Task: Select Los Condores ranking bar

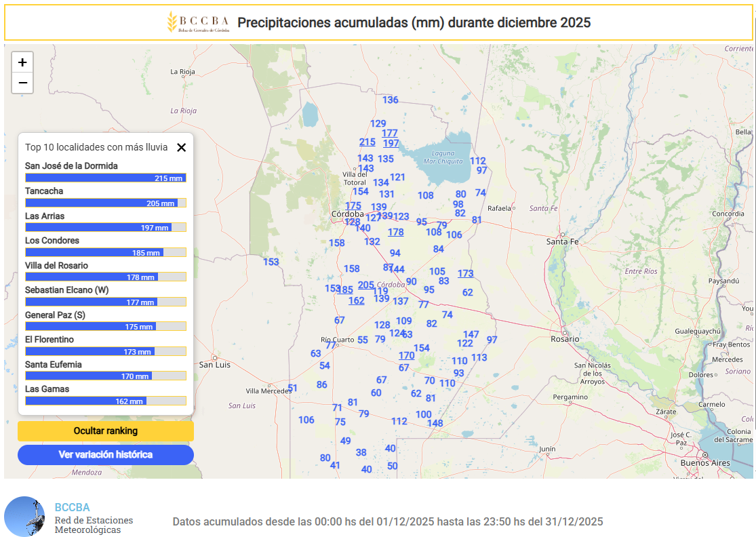Action: (x=105, y=253)
